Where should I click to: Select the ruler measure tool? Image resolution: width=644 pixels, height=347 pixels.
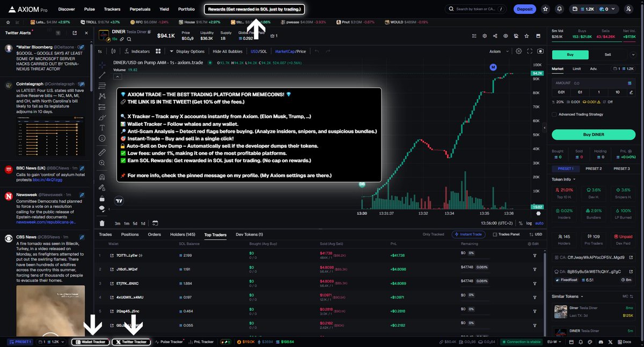[102, 153]
